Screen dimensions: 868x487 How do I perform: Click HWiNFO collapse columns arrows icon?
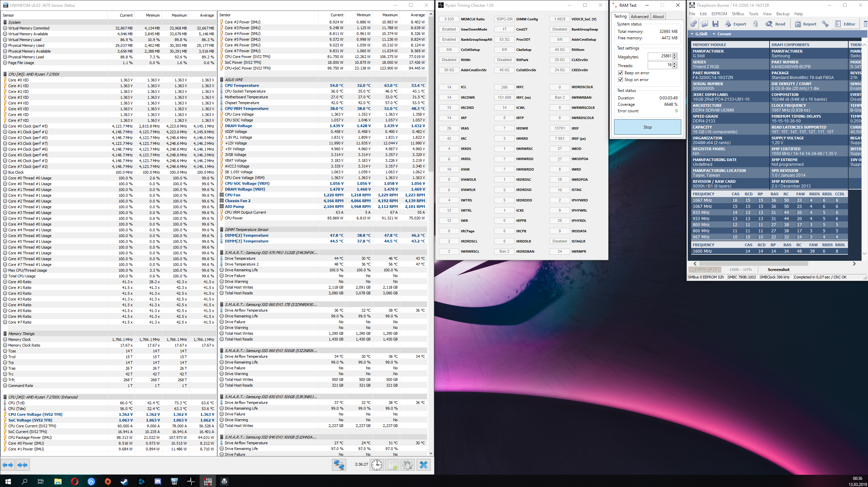[x=22, y=465]
